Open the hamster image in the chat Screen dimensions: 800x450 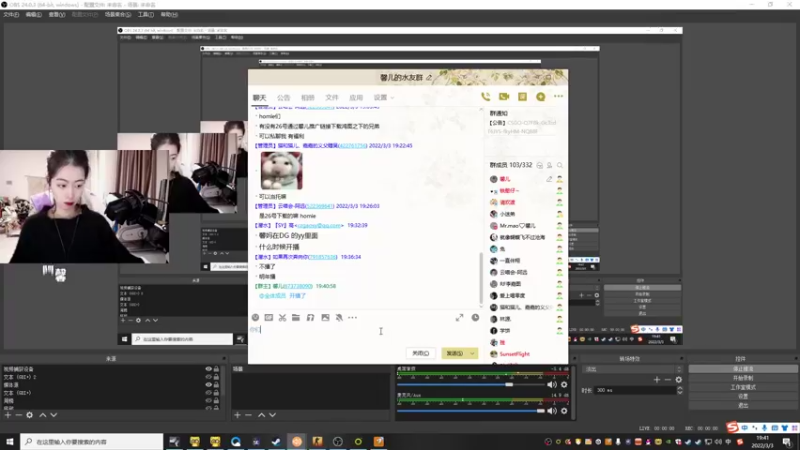click(x=281, y=170)
